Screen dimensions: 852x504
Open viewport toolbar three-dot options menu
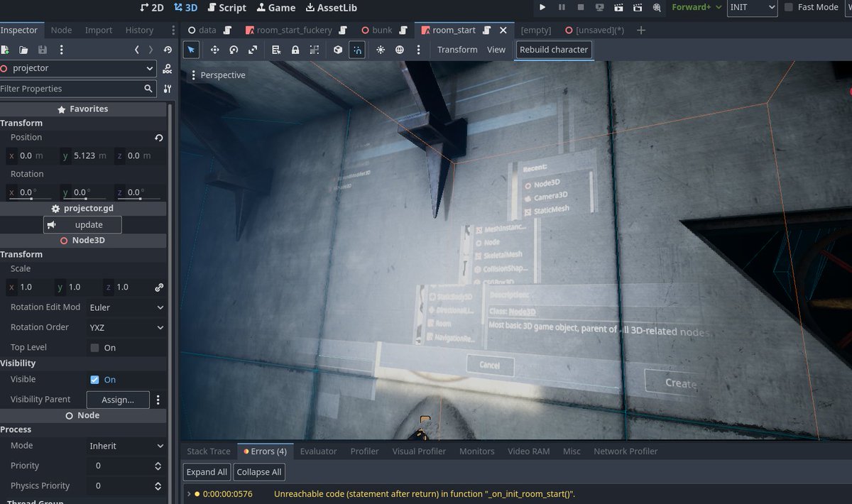419,50
